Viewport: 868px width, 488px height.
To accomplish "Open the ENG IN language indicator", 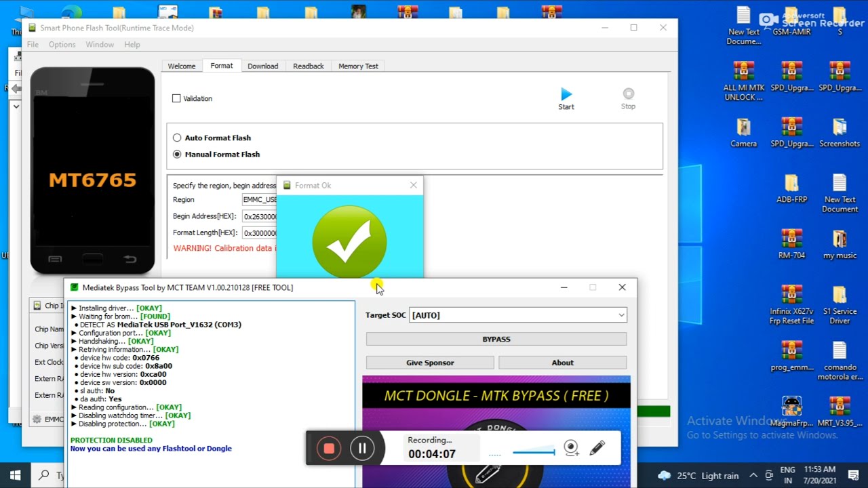I will point(787,475).
